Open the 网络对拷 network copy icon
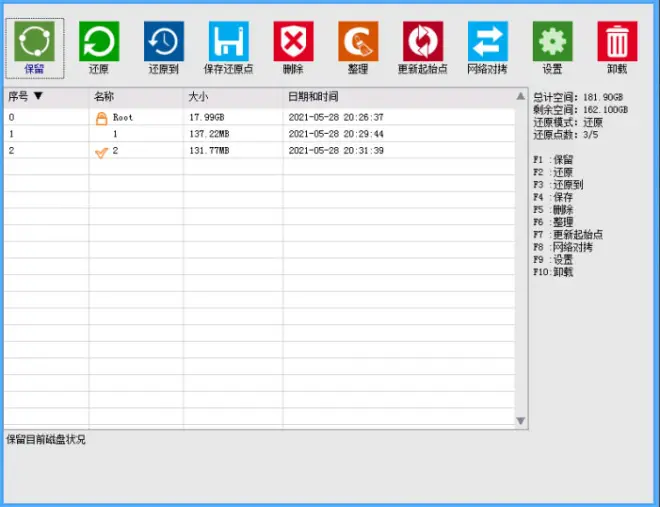 (488, 41)
